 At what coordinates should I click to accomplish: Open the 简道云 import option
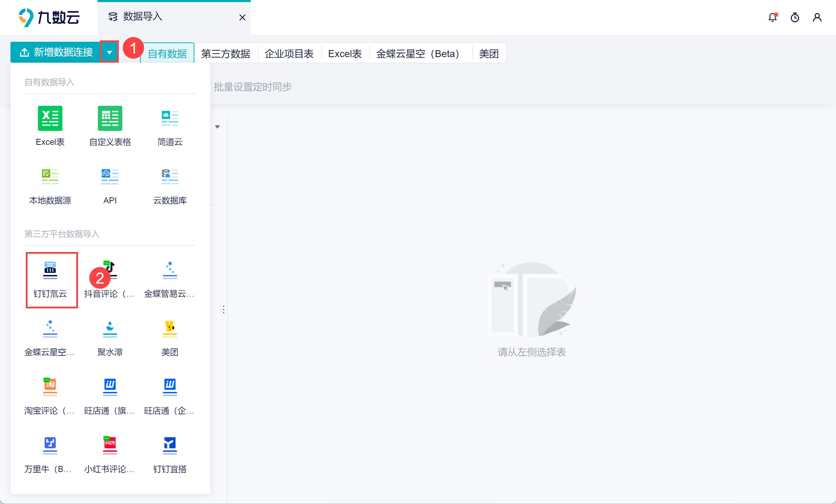point(170,119)
